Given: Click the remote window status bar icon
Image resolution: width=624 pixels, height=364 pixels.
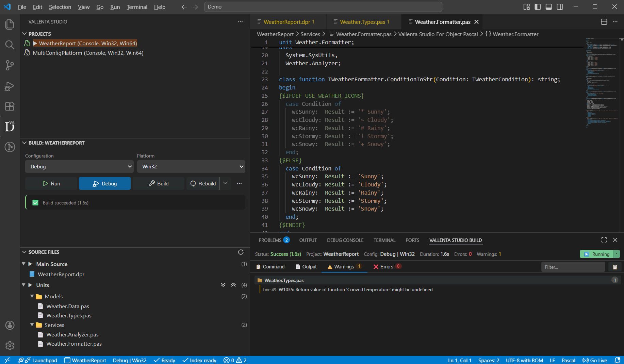Looking at the screenshot, I should (7, 360).
